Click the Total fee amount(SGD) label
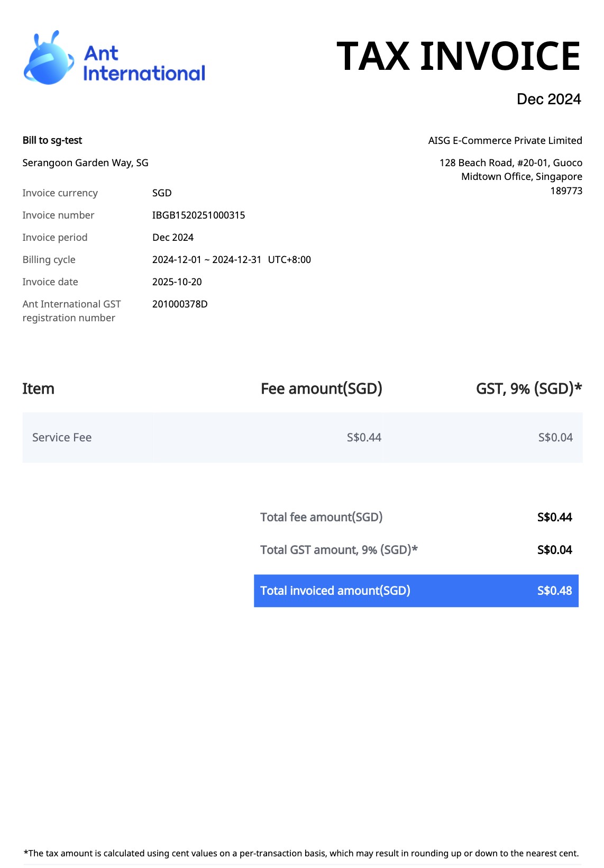The image size is (604, 868). (x=321, y=517)
